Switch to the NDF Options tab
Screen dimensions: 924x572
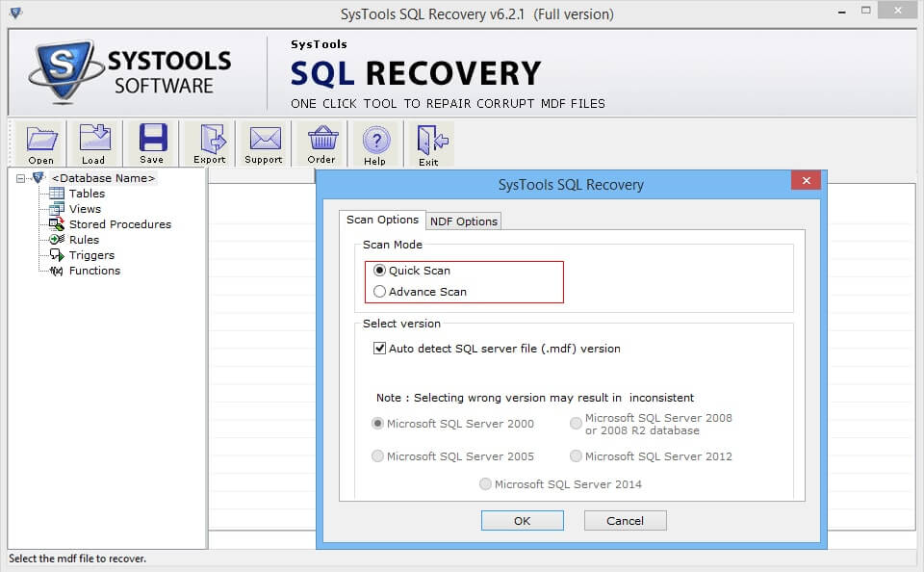pyautogui.click(x=464, y=221)
